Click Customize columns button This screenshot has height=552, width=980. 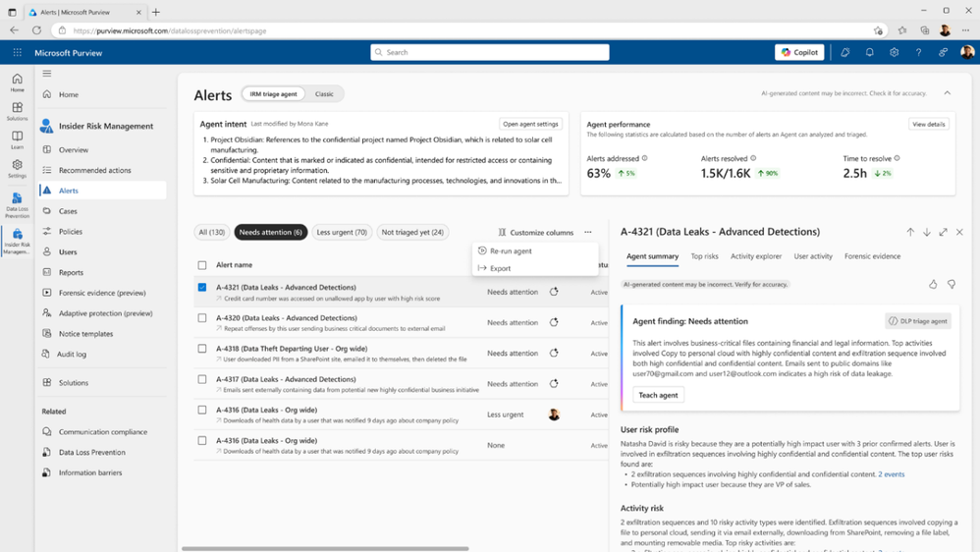(535, 232)
